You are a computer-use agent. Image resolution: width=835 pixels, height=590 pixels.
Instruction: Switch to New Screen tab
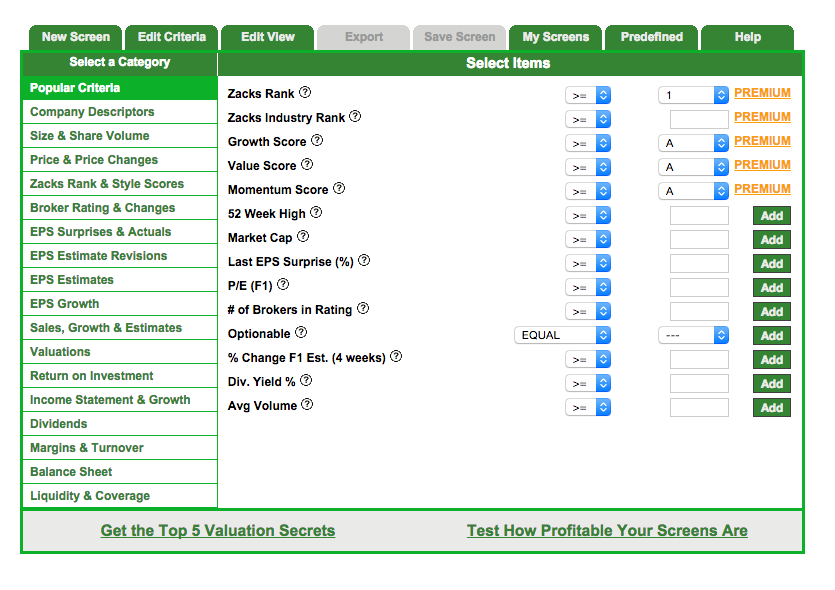(x=76, y=37)
